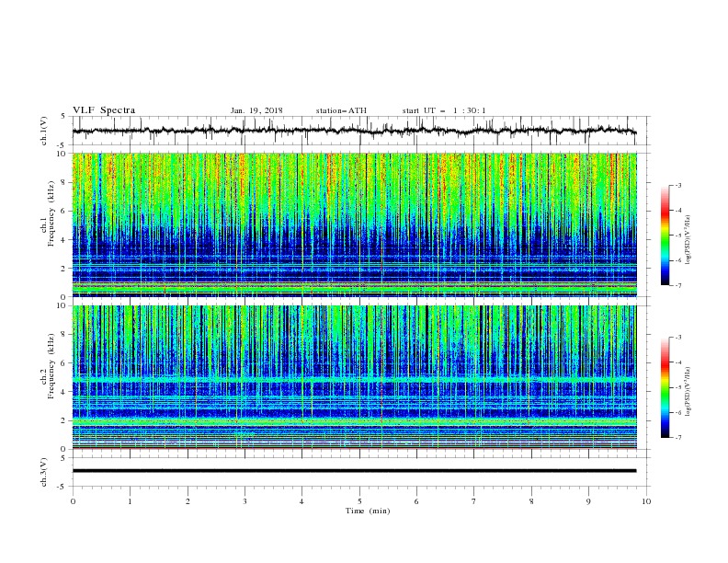Screen dimensions: 728x563
Task: Click time-axis tick label "7"
Action: point(474,501)
